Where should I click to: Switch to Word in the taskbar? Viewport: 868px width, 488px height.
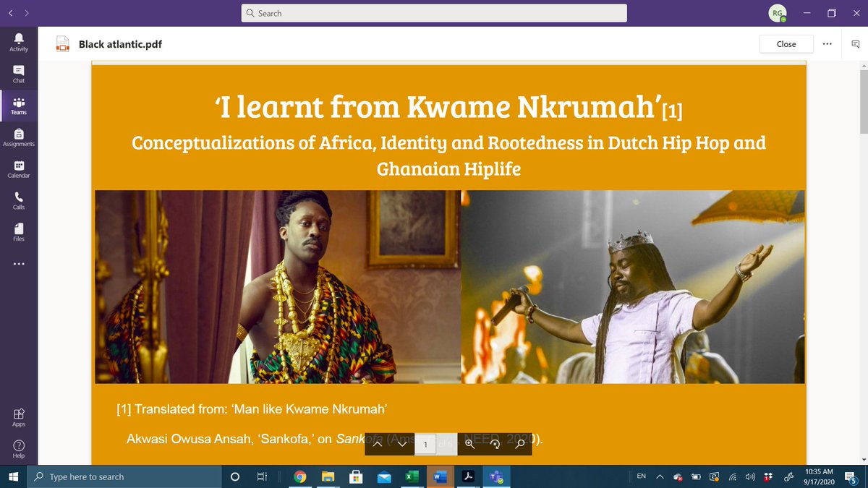coord(440,476)
